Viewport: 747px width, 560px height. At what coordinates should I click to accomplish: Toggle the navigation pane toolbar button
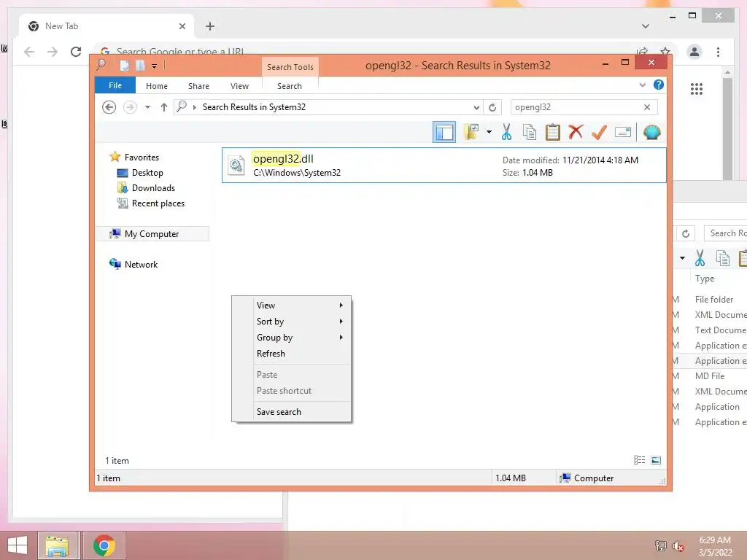(444, 132)
